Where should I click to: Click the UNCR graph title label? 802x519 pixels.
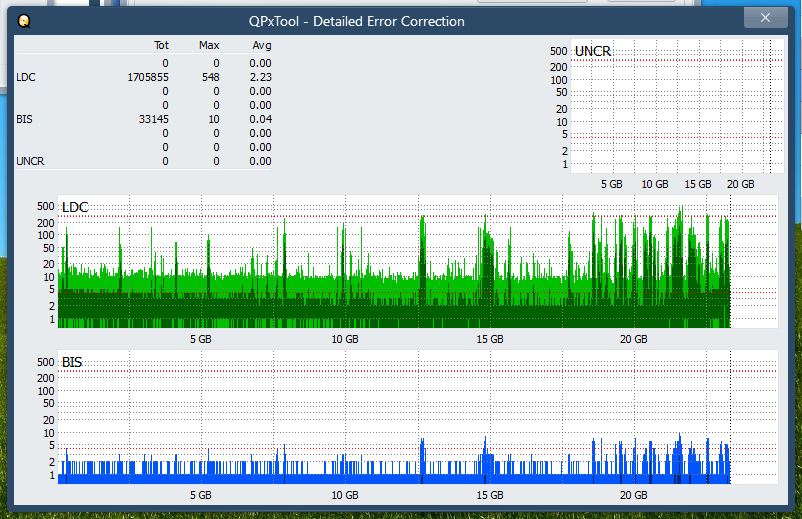pos(593,51)
